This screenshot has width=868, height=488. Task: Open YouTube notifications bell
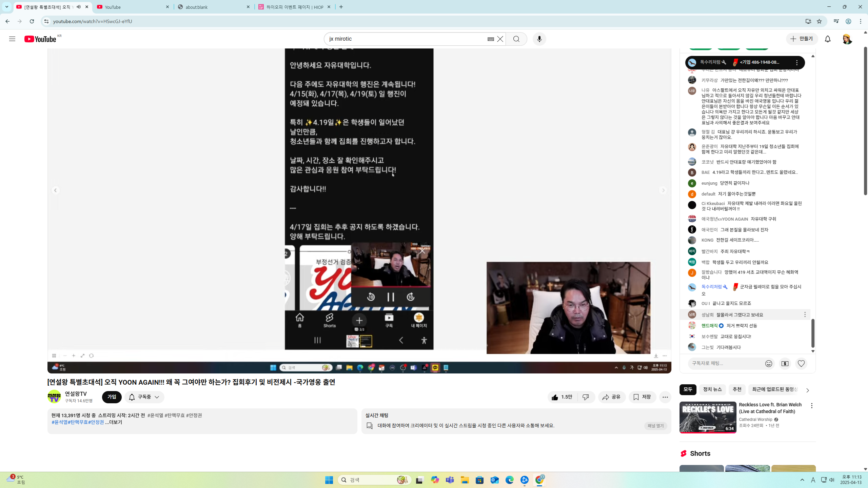[x=828, y=39]
